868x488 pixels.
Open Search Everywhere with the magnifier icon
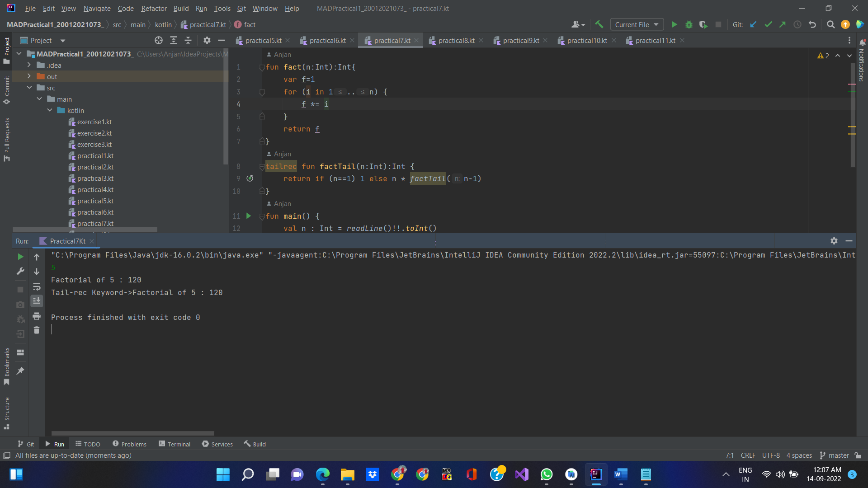[x=830, y=24]
